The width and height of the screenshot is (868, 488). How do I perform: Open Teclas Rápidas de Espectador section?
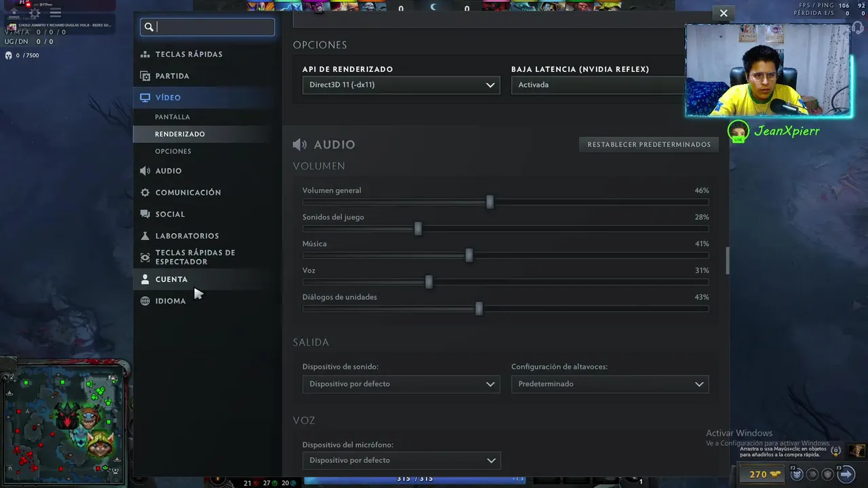[207, 257]
